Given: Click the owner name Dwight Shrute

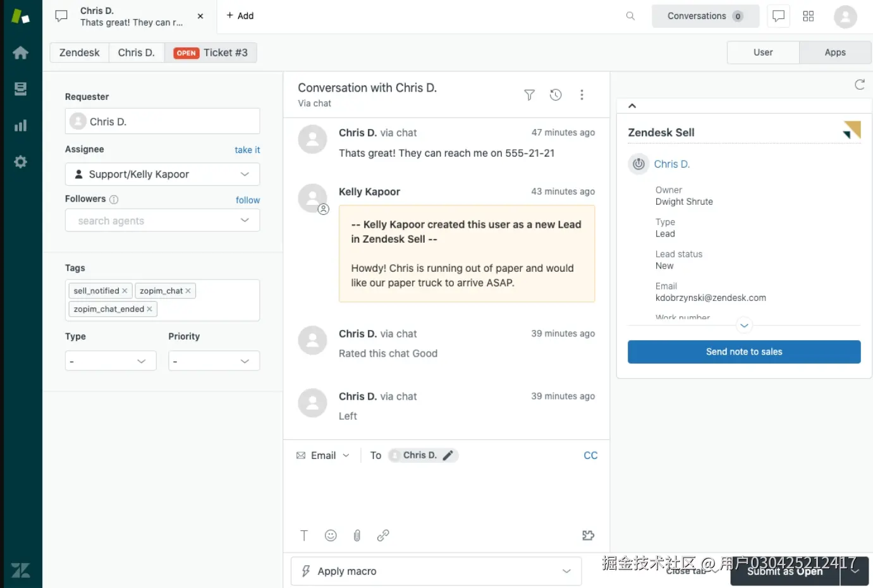Looking at the screenshot, I should point(684,202).
